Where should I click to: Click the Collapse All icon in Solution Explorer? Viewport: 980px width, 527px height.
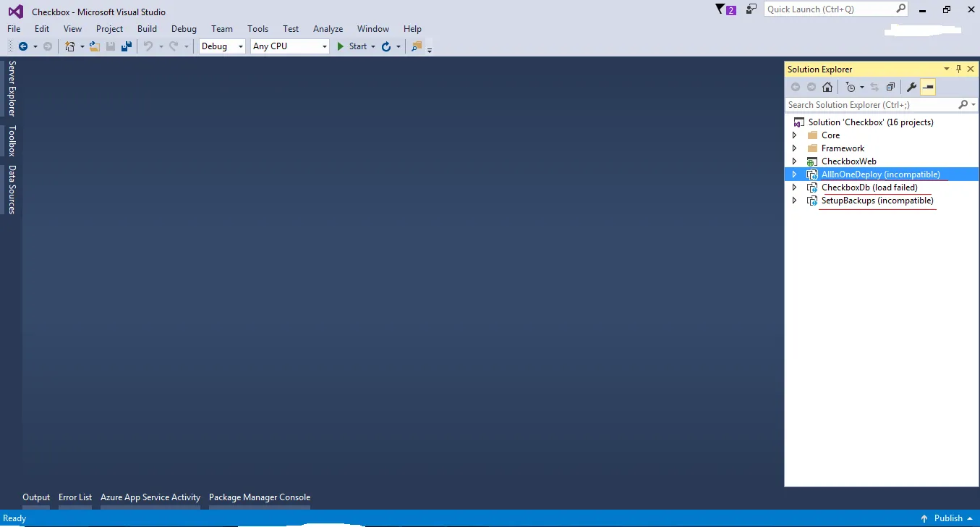(890, 87)
